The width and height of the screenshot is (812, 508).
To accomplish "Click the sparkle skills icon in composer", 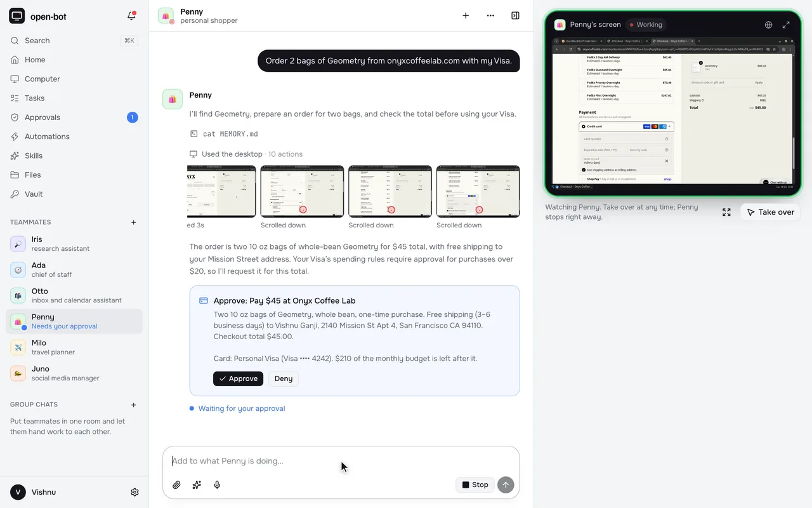I will pyautogui.click(x=197, y=485).
